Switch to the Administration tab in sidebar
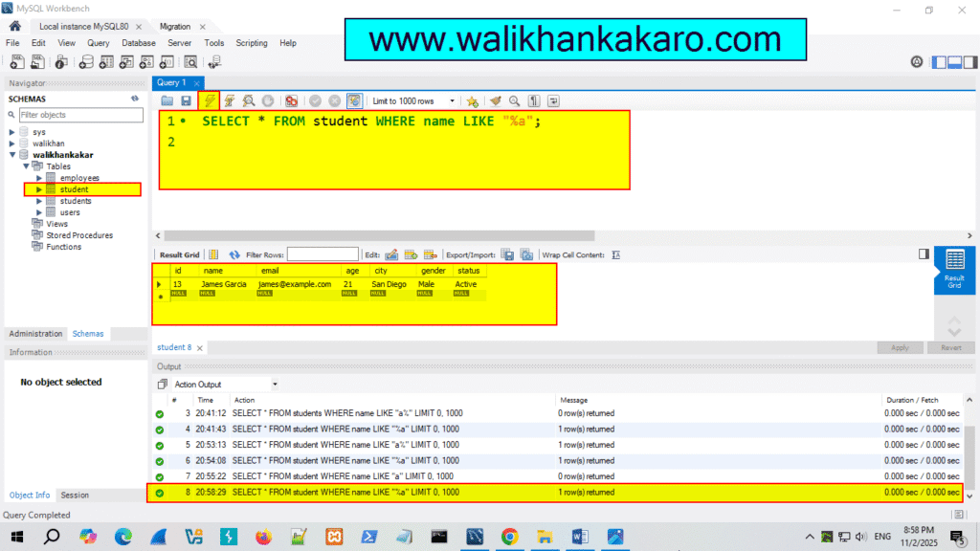Viewport: 980px width, 551px height. tap(34, 333)
